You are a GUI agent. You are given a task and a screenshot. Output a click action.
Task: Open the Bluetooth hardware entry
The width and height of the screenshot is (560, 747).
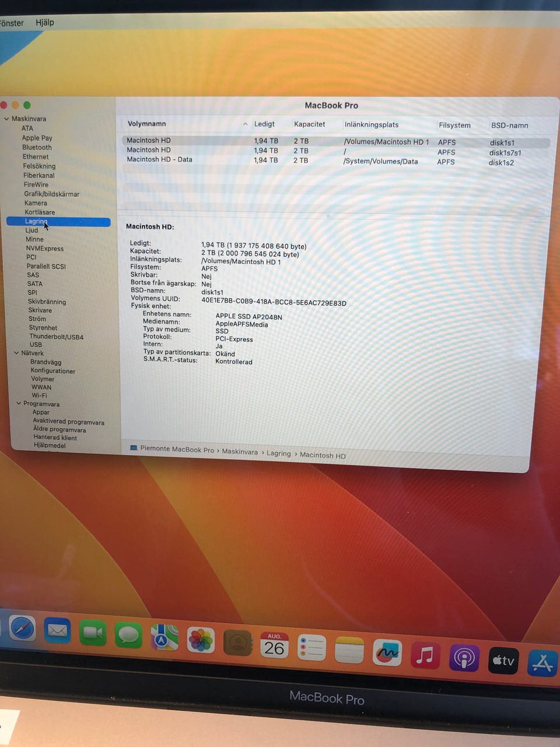37,148
